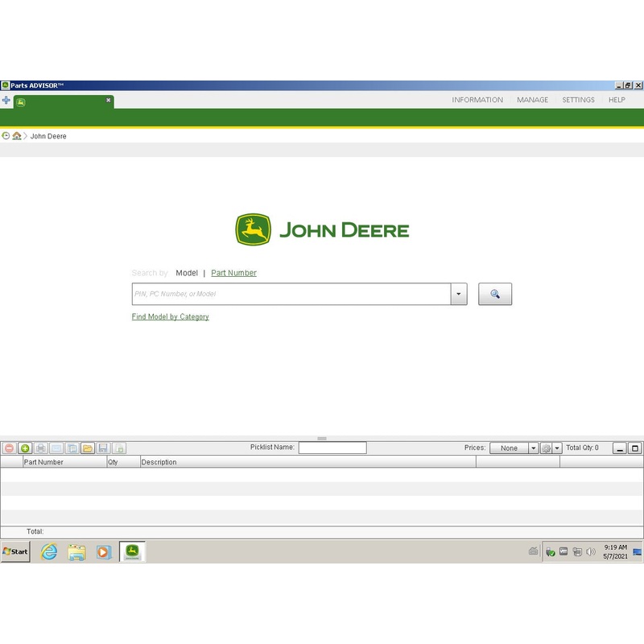Switch search mode to Model
Viewport: 644px width, 644px height.
click(187, 273)
